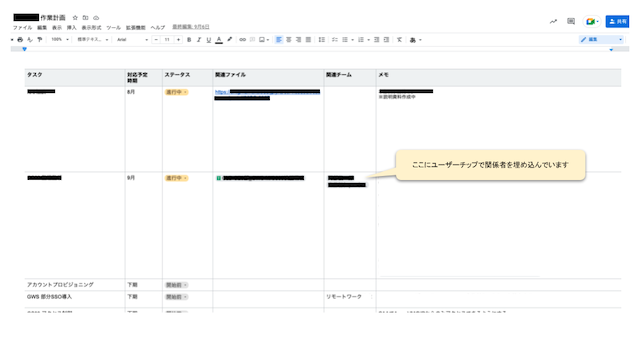Viewport: 640px width, 360px height.
Task: Click the left indent marker on the ruler
Action: [24, 49]
